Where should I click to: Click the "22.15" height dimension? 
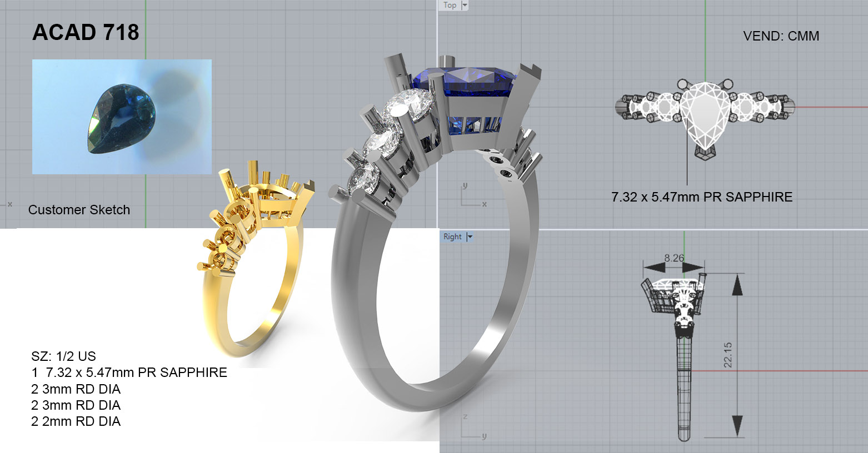(728, 355)
